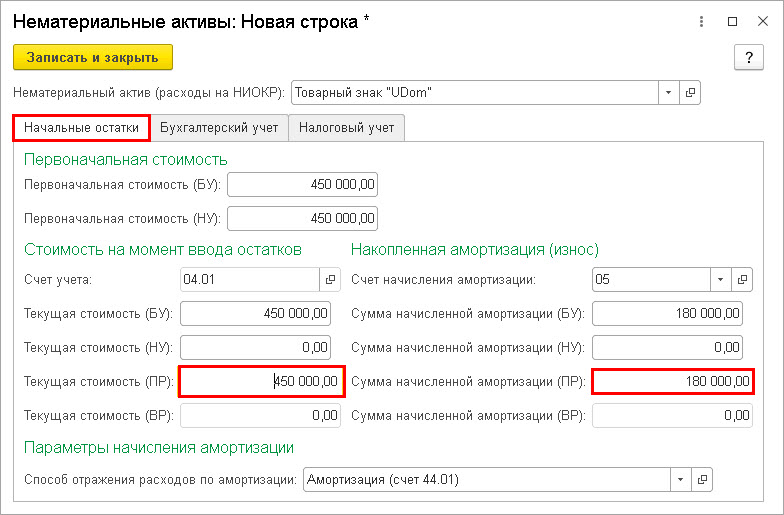Click Сумма начисленной амортизации (ПР) field
This screenshot has height=515, width=784.
click(x=673, y=382)
